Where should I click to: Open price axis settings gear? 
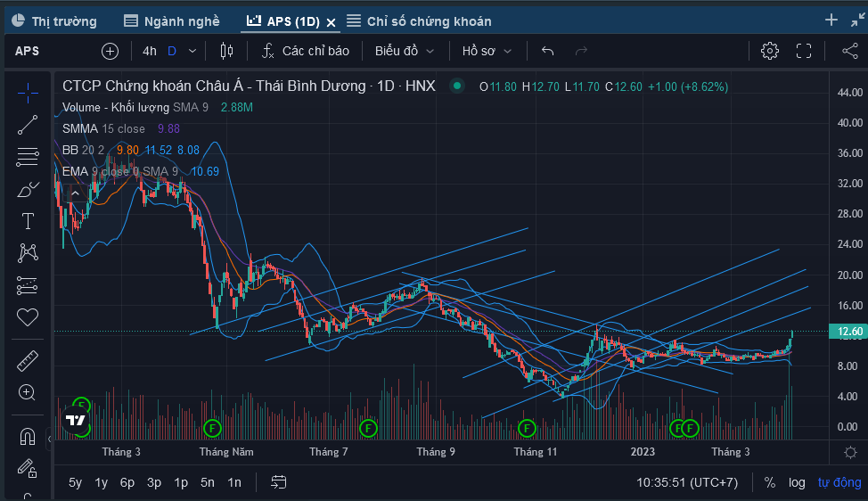tap(850, 453)
